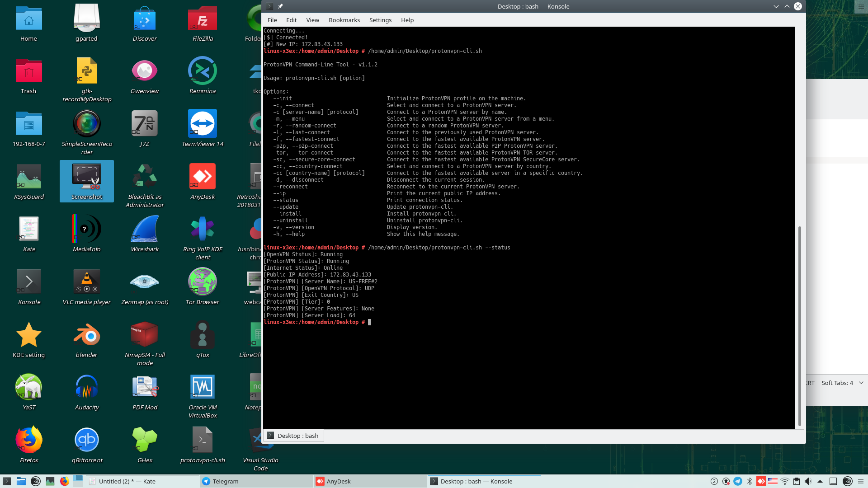Expand the hidden system tray icons arrow
Screen dimensions: 868x488
820,481
